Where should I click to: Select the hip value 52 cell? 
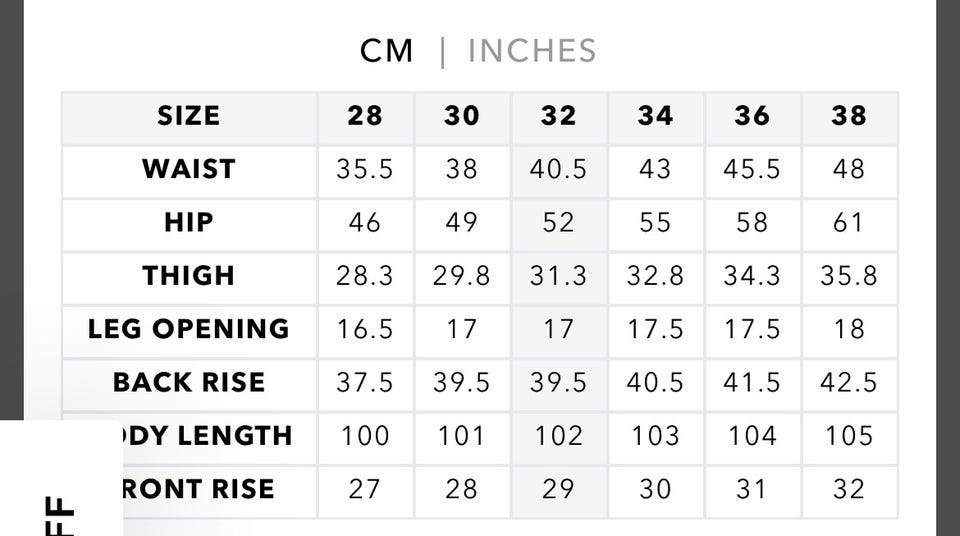pos(558,222)
